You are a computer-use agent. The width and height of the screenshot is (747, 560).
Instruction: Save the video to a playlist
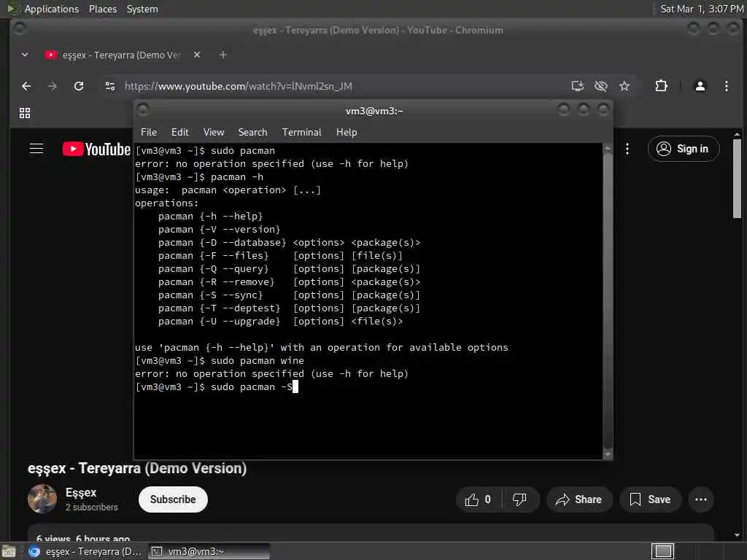coord(650,499)
